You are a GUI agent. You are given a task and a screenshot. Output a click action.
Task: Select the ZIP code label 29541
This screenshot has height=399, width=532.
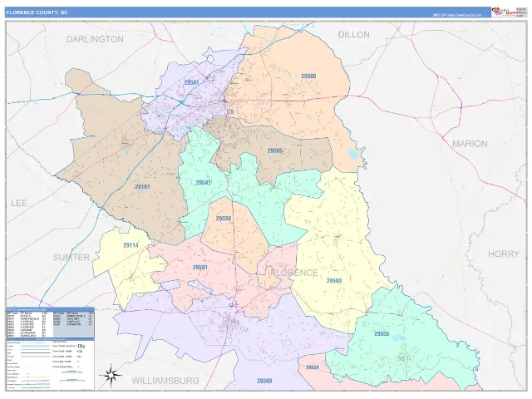click(x=203, y=183)
